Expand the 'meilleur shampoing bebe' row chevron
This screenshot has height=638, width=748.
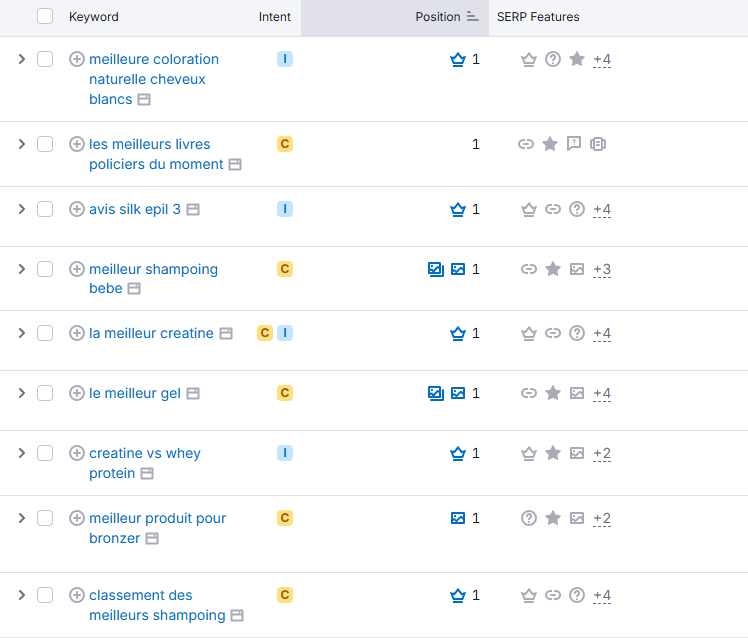(x=21, y=269)
